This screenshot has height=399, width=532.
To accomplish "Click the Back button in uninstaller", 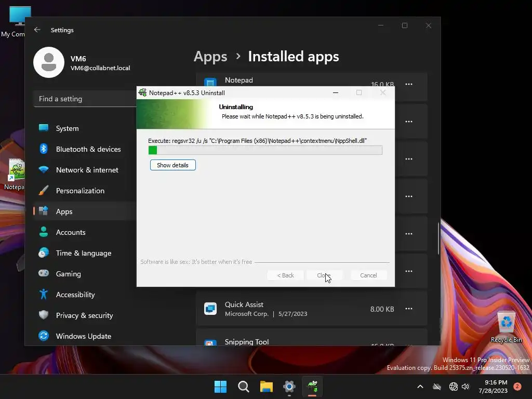I will click(x=285, y=275).
